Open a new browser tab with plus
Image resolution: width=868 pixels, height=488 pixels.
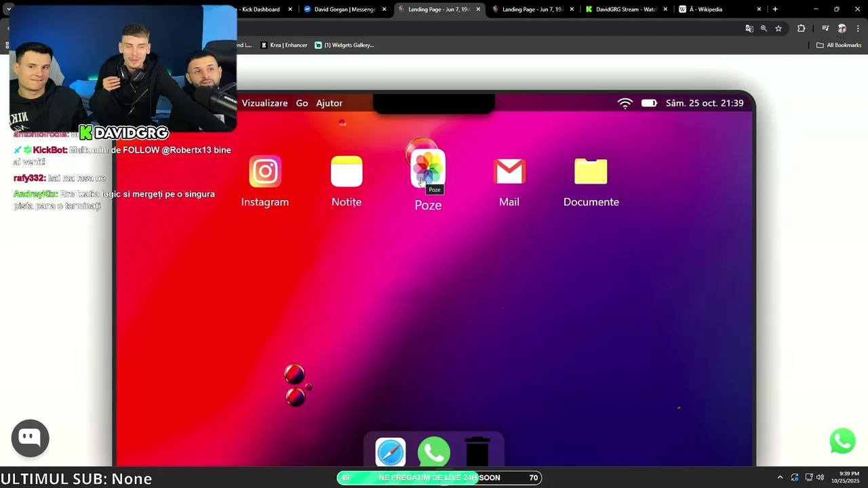775,9
